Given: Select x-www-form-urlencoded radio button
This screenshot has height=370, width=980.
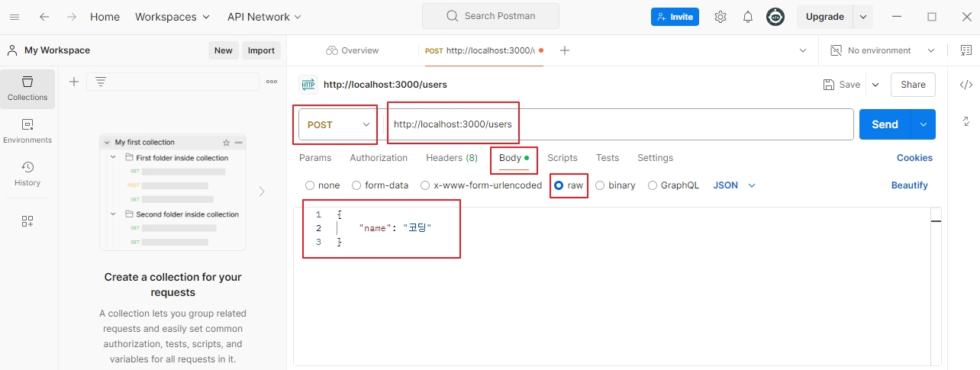Looking at the screenshot, I should [425, 185].
